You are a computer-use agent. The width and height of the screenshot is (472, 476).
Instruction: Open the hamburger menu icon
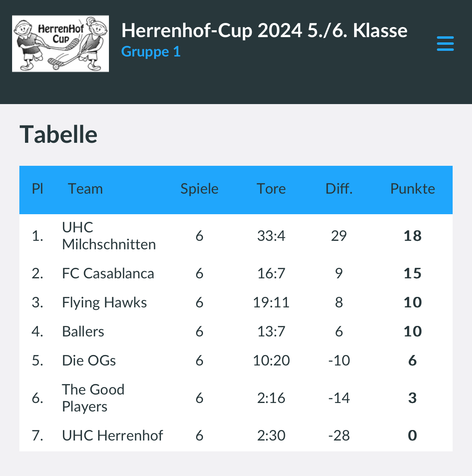tap(445, 44)
